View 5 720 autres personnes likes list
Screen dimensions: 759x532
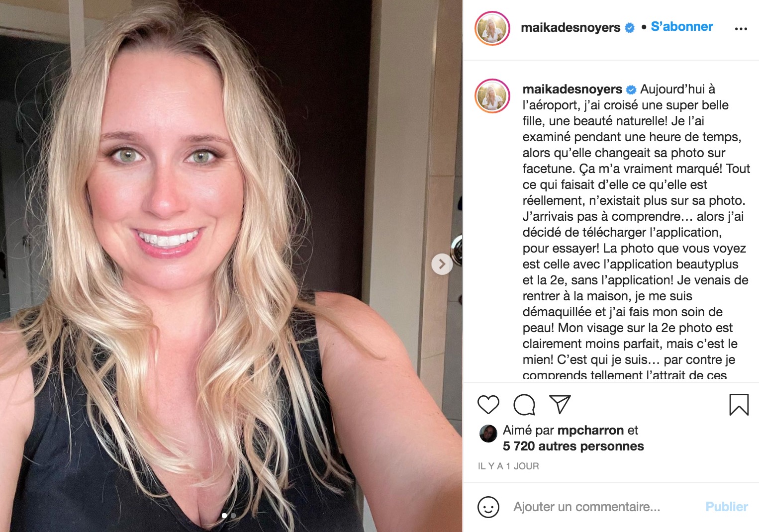[x=573, y=446]
